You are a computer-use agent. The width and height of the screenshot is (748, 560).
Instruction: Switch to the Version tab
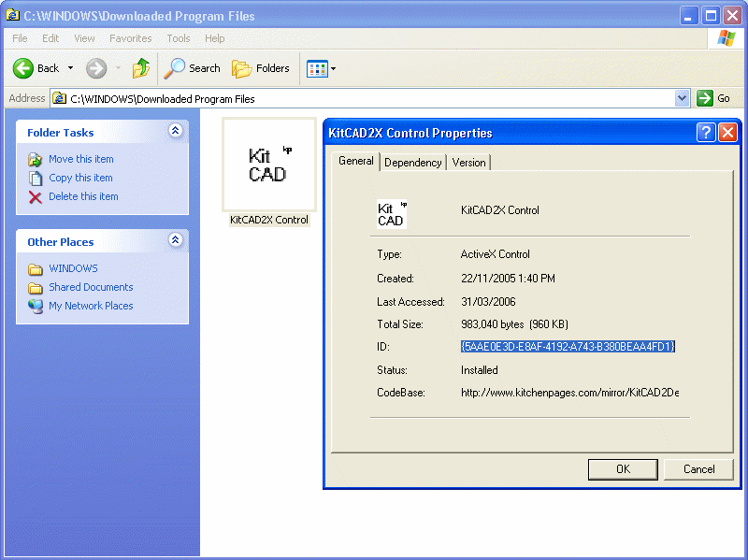click(x=469, y=163)
